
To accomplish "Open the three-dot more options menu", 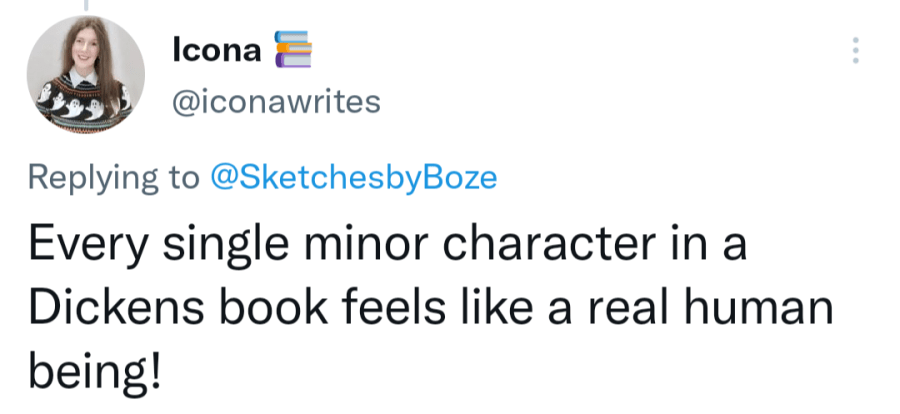I will tap(855, 50).
